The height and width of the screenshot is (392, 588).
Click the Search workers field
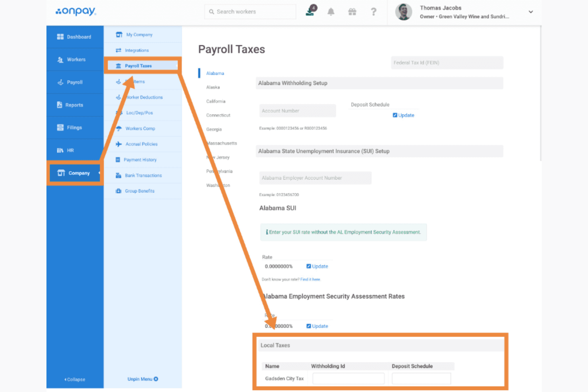point(250,12)
